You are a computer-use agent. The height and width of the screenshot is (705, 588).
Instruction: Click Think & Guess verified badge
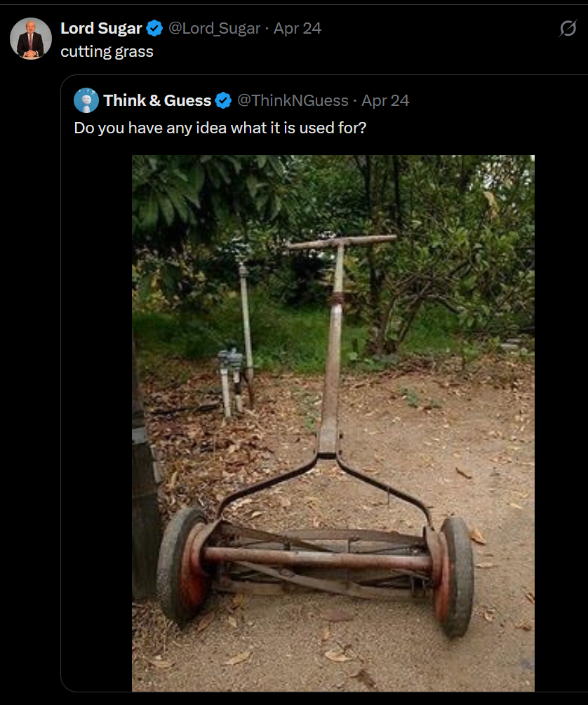point(223,100)
